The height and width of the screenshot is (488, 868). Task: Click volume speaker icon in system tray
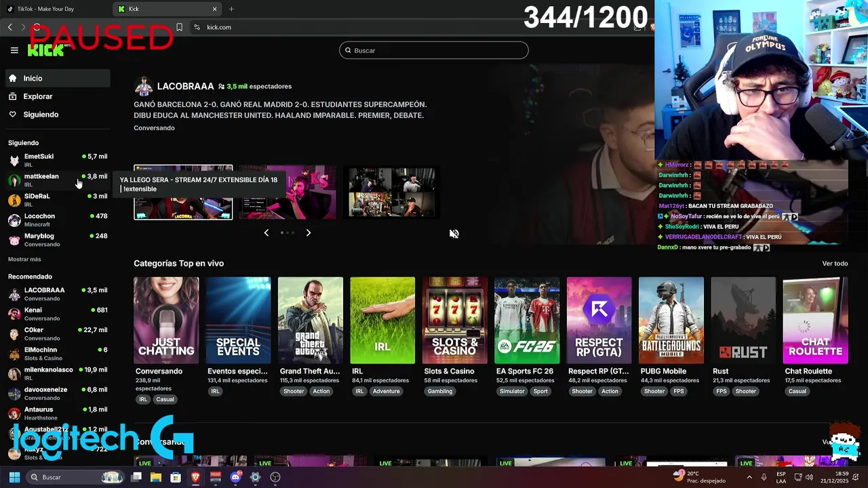809,477
